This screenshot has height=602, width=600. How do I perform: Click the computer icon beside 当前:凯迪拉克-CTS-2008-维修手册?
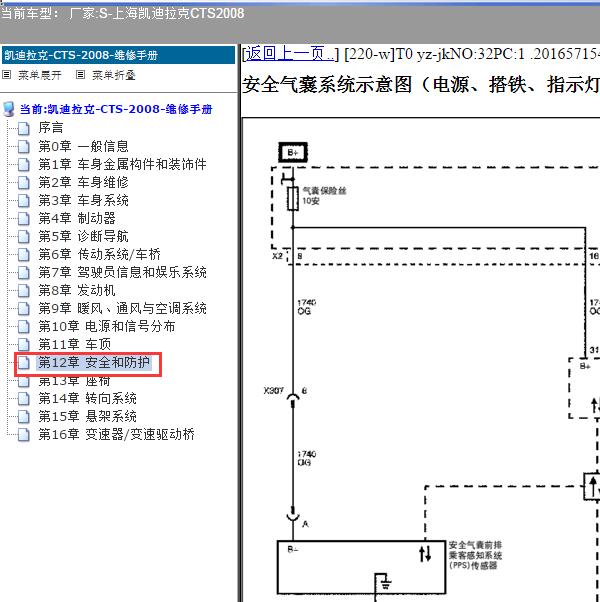[9, 110]
